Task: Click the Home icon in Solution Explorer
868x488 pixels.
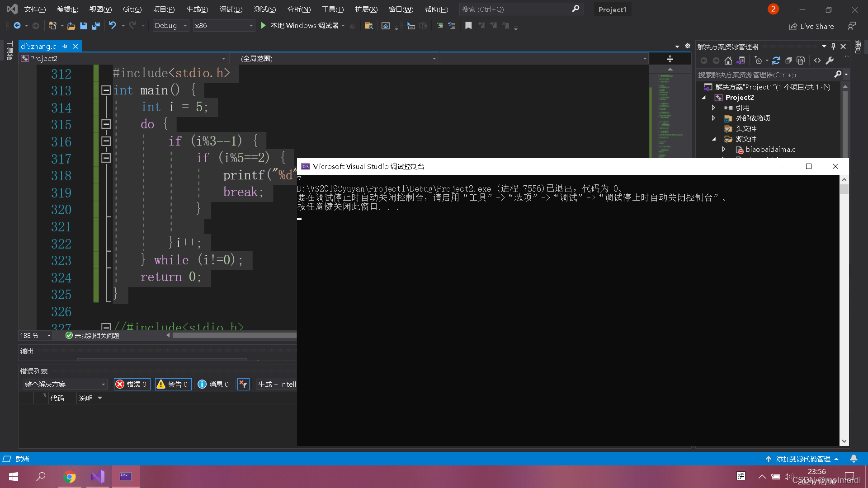Action: click(x=728, y=61)
